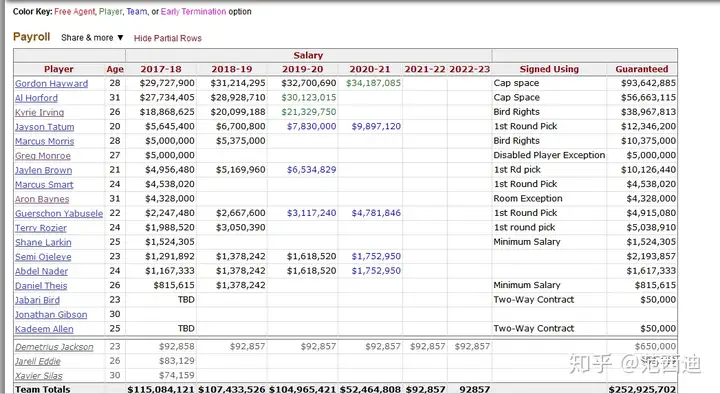Open Jayson Tatum player link

pyautogui.click(x=45, y=127)
